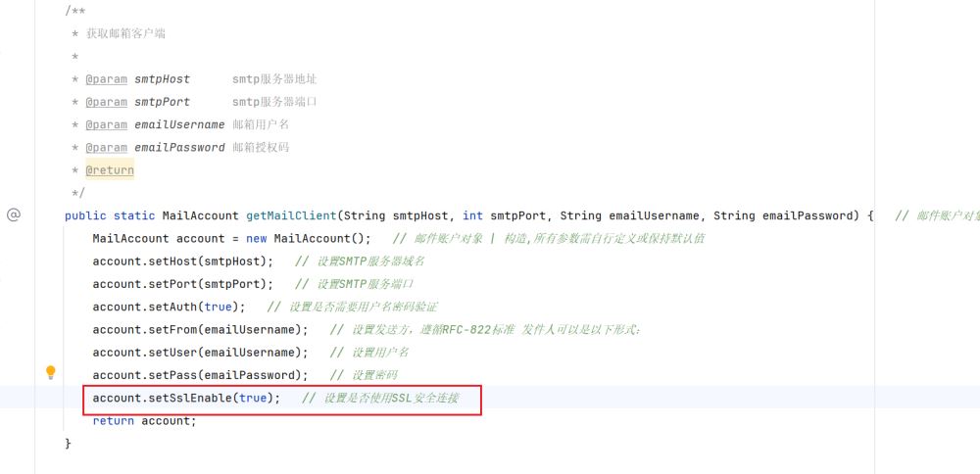The width and height of the screenshot is (980, 474).
Task: Click the return account; line
Action: (144, 421)
